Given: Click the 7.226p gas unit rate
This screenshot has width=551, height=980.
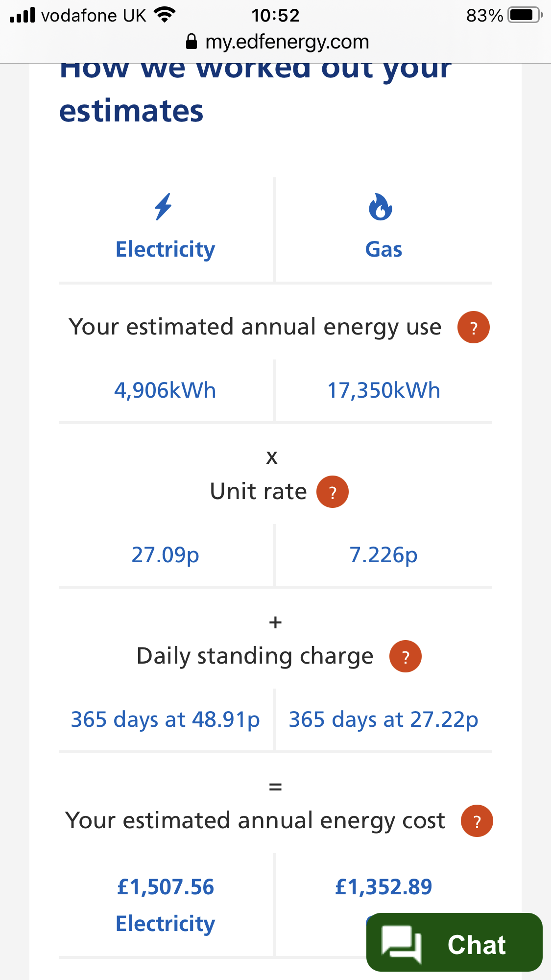Looking at the screenshot, I should click(383, 555).
